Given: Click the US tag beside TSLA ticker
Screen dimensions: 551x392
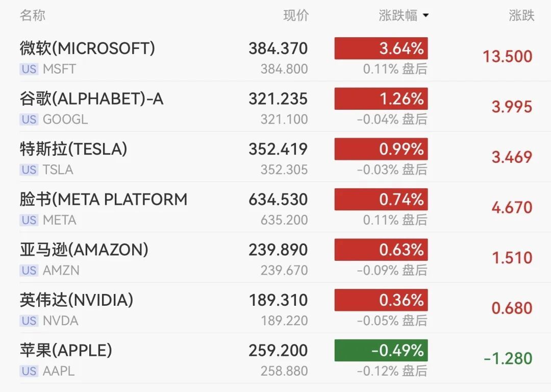Looking at the screenshot, I should (x=29, y=169).
